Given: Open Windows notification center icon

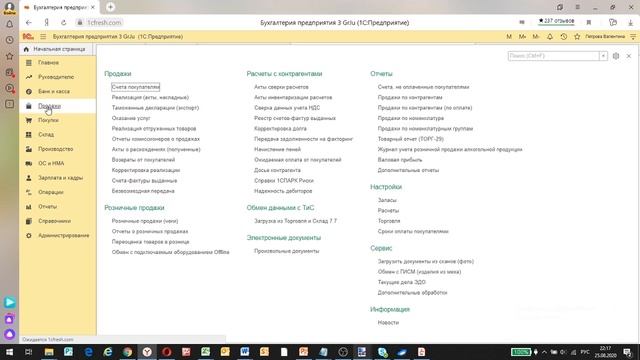Looking at the screenshot, I should 627,352.
